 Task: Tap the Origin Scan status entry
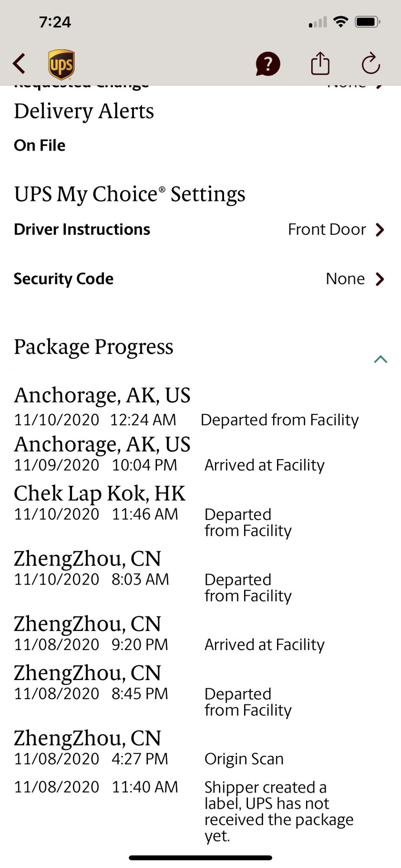(x=244, y=759)
